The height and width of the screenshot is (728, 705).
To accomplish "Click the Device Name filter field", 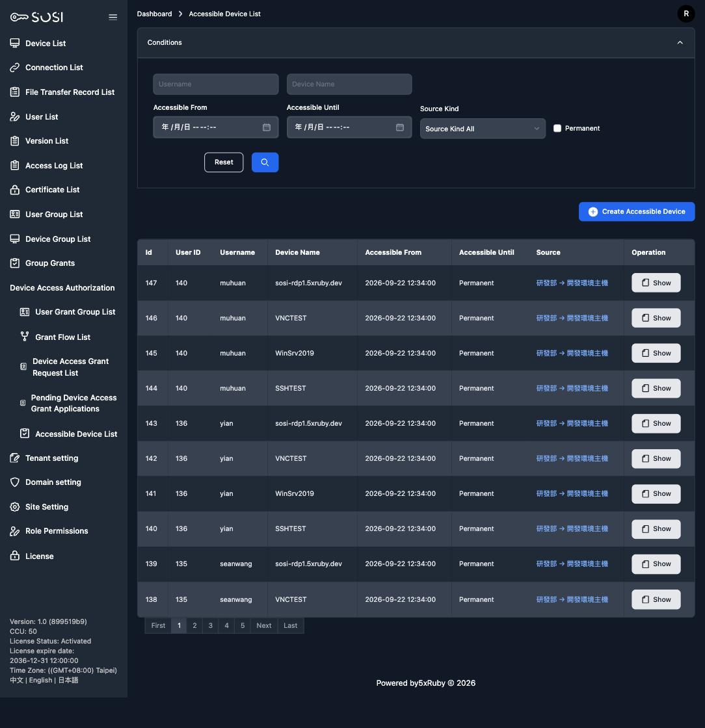I will pos(349,84).
